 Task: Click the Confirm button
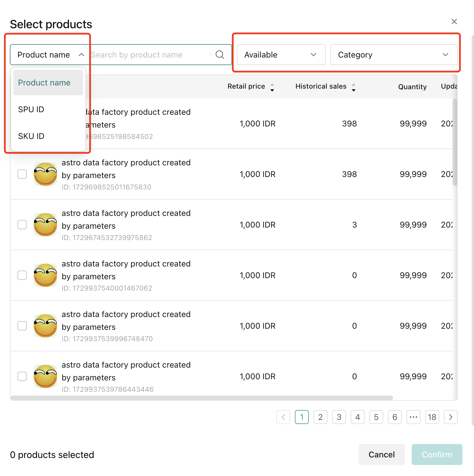436,454
